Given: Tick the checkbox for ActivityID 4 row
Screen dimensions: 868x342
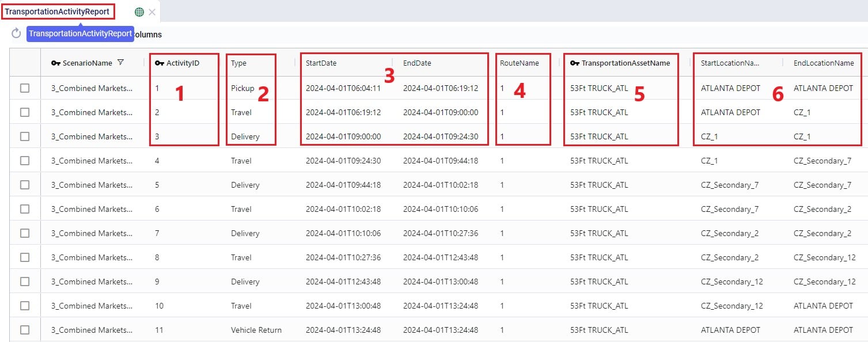Looking at the screenshot, I should [x=25, y=161].
